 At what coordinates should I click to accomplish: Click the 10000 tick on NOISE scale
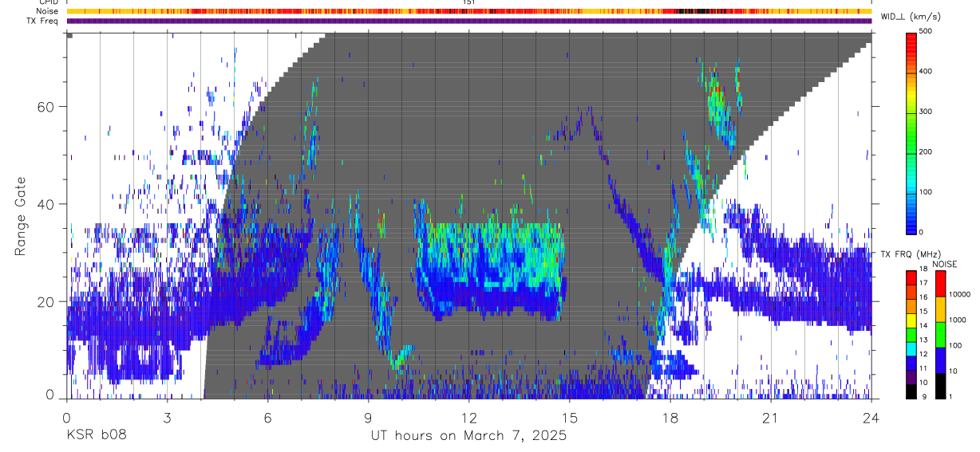pos(961,295)
